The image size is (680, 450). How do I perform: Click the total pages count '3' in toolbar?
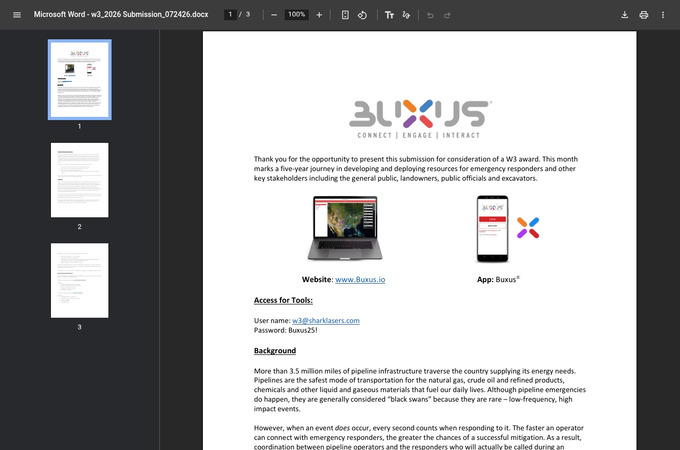tap(248, 14)
